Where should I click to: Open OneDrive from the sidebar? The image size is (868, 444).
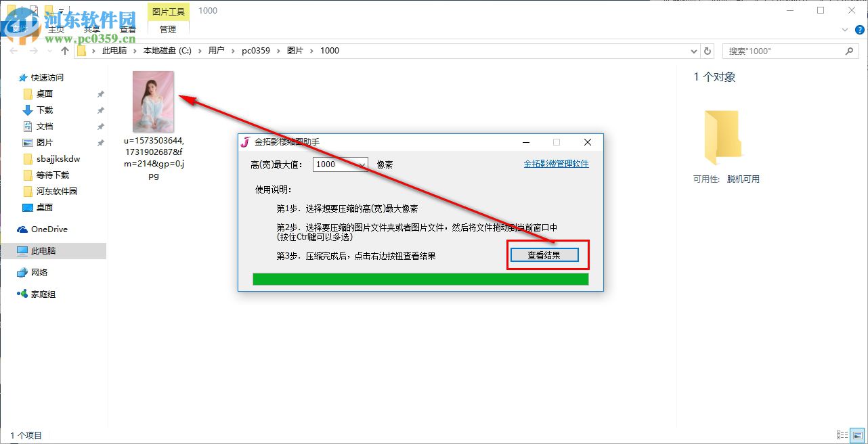(x=47, y=229)
